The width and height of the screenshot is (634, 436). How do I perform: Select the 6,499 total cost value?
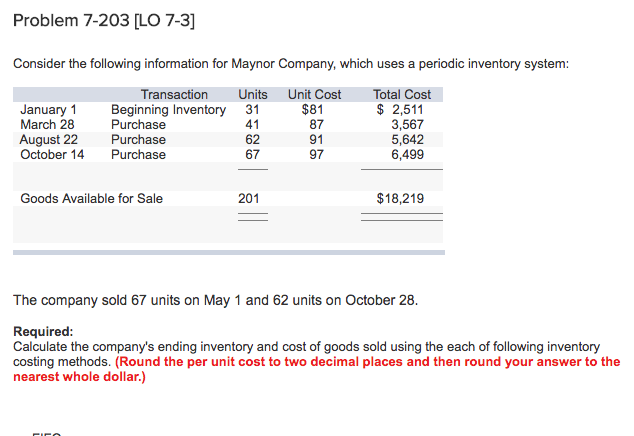[407, 155]
